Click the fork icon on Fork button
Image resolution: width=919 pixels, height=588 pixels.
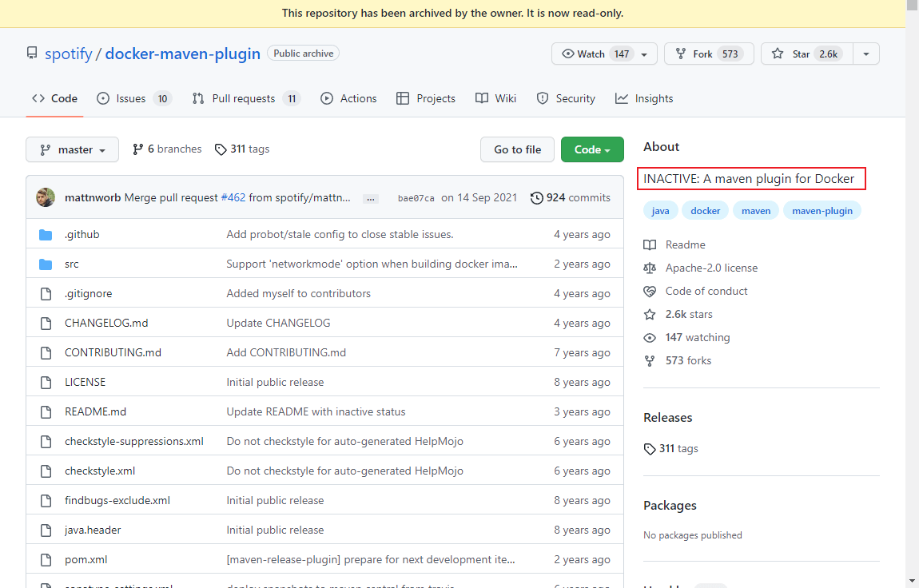coord(680,54)
